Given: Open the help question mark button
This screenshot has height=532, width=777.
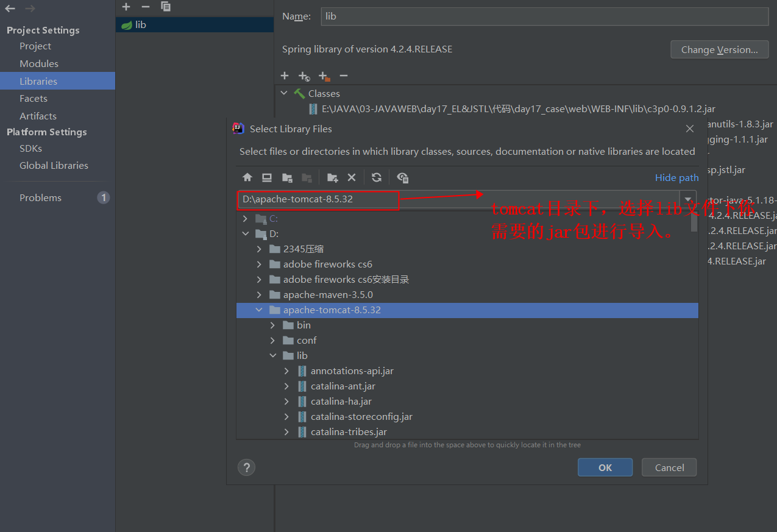Looking at the screenshot, I should 246,467.
